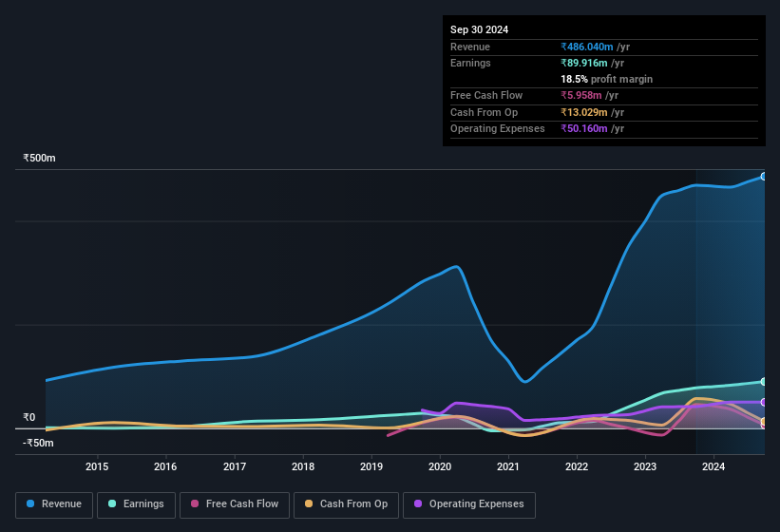Toggle the Free Cash Flow legend button
The image size is (780, 532).
235,504
